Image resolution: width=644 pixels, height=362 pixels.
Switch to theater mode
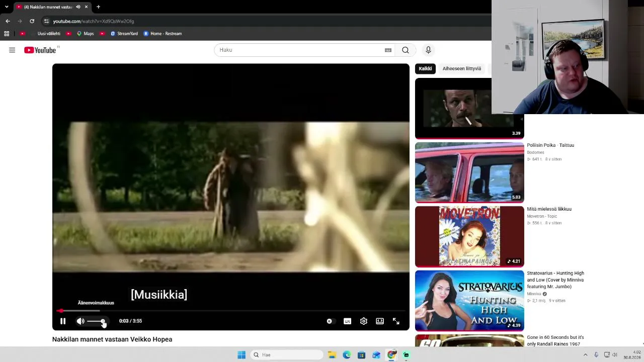click(380, 321)
